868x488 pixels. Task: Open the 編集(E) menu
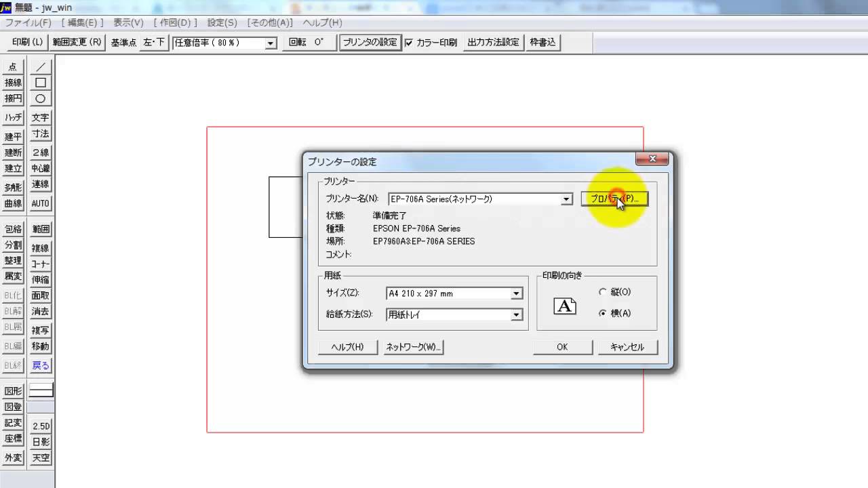coord(82,22)
